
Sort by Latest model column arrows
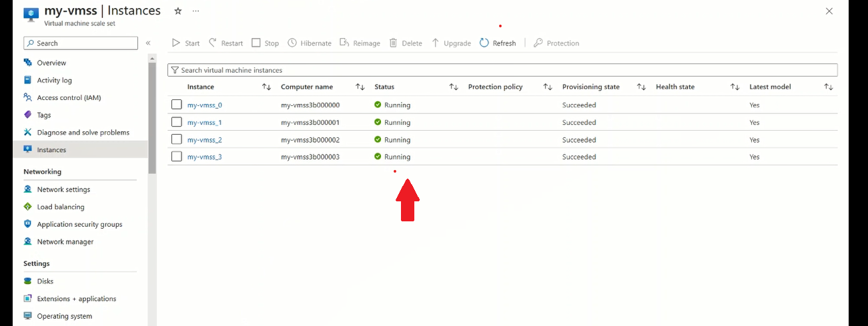[x=829, y=87]
